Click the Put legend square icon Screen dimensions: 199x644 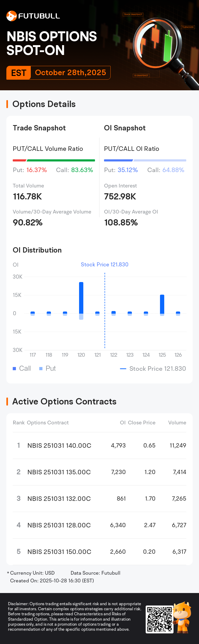(41, 369)
